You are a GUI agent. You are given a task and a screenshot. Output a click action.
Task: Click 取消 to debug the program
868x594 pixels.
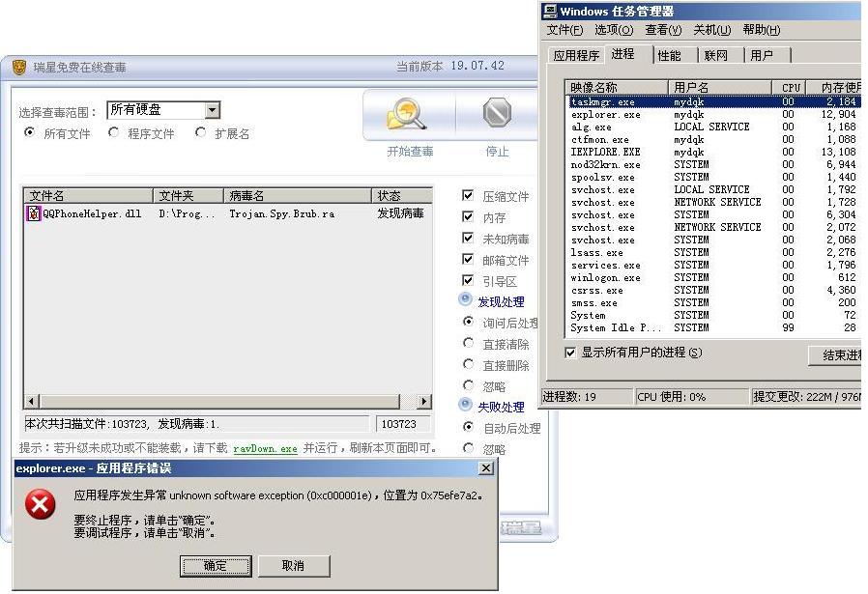click(x=294, y=566)
